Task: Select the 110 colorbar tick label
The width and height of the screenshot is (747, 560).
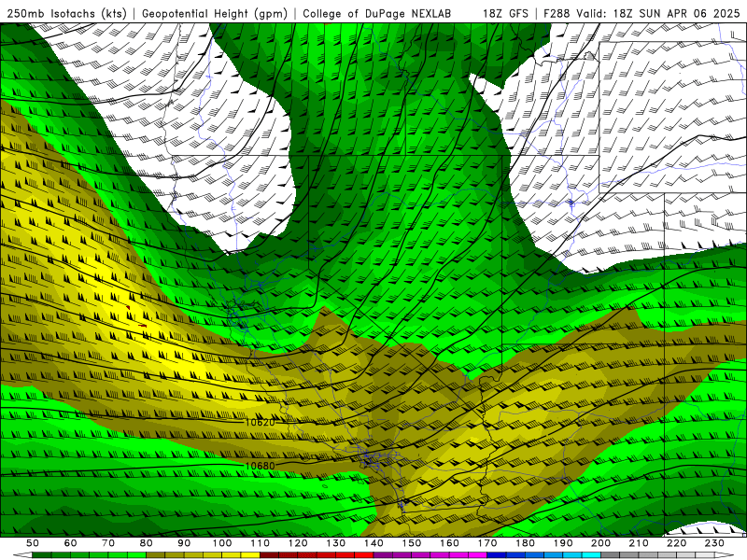Action: tap(261, 543)
